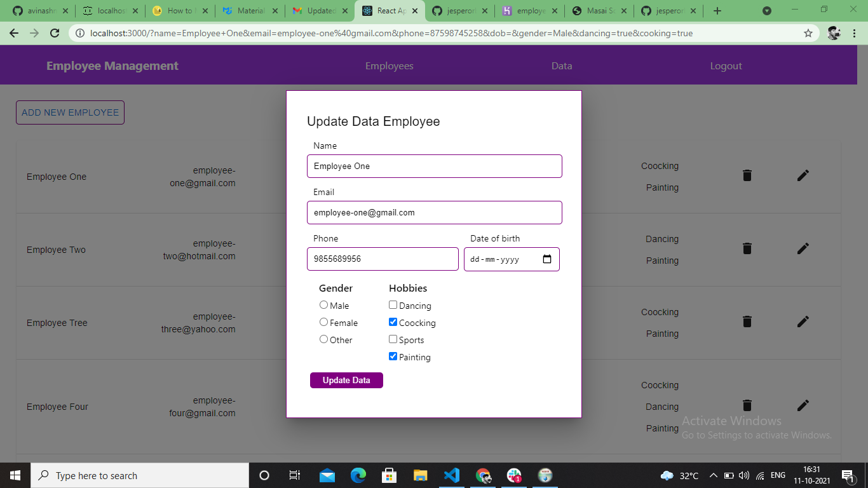Click the Windows taskbar search box
This screenshot has height=488, width=868.
coord(139,475)
